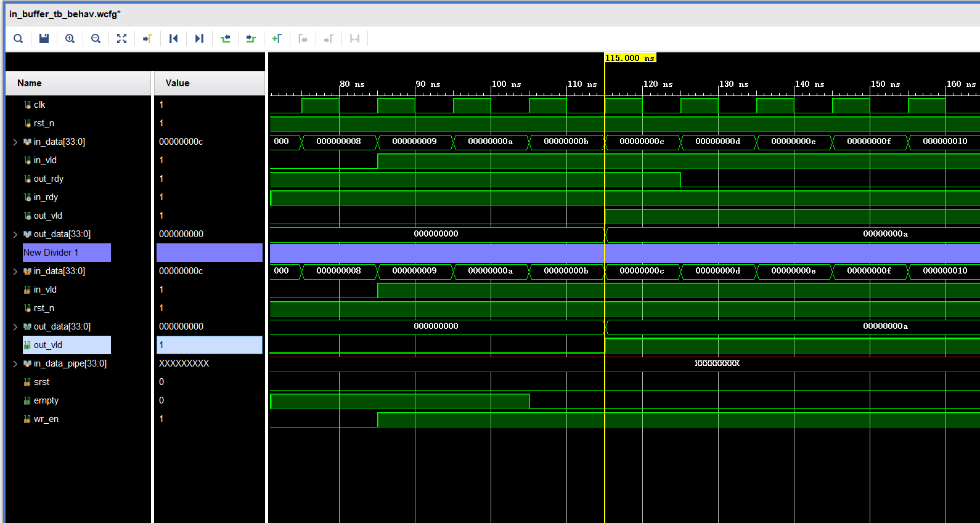Add a marker at the cursor
Image resolution: width=980 pixels, height=523 pixels.
pyautogui.click(x=277, y=39)
